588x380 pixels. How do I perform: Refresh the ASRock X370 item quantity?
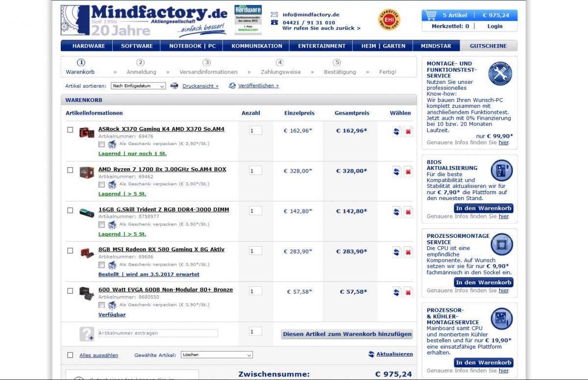[396, 131]
